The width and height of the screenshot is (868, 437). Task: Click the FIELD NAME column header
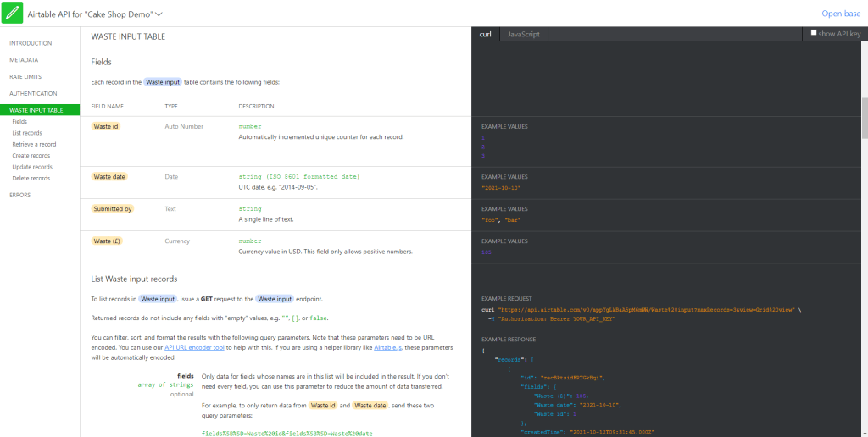[108, 106]
